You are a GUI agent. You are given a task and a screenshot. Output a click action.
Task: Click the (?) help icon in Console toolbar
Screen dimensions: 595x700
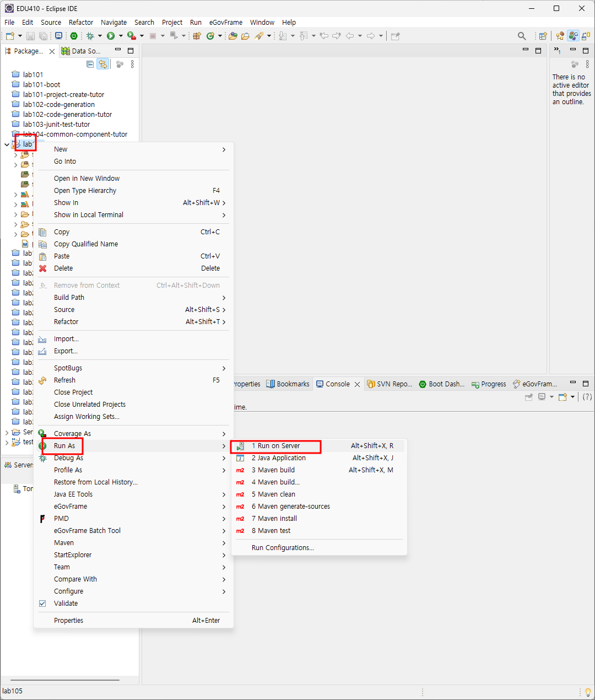(587, 397)
